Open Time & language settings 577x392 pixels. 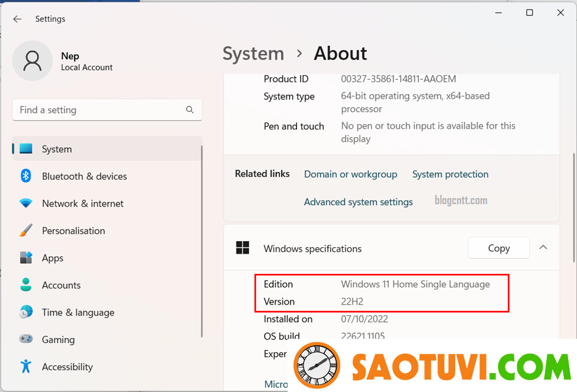click(x=107, y=312)
